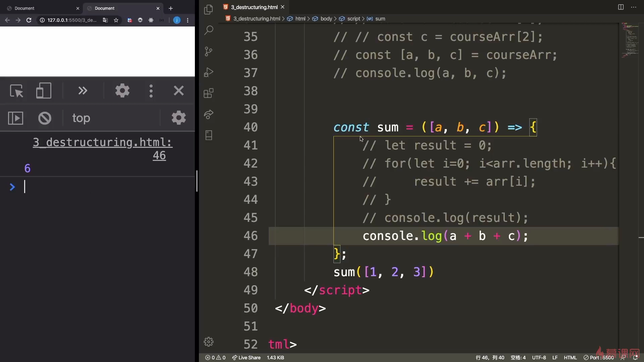644x362 pixels.
Task: Click the 3_destructuring.html breadcrumb
Action: (257, 19)
